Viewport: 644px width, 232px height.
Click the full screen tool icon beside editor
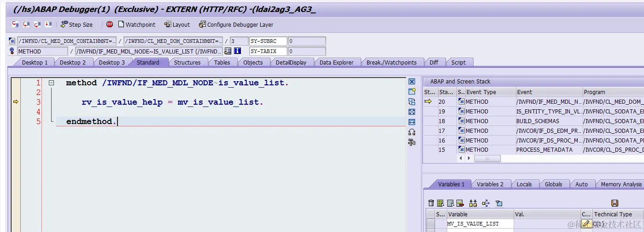pos(412,112)
